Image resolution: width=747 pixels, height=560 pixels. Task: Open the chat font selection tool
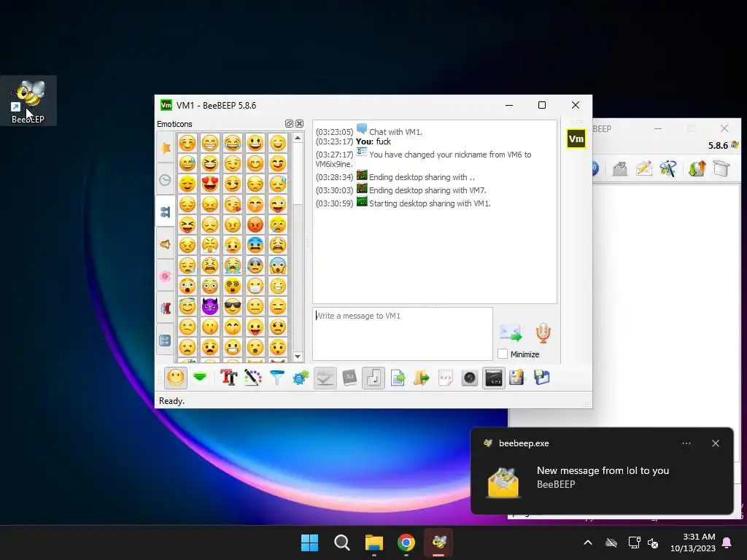coord(228,378)
